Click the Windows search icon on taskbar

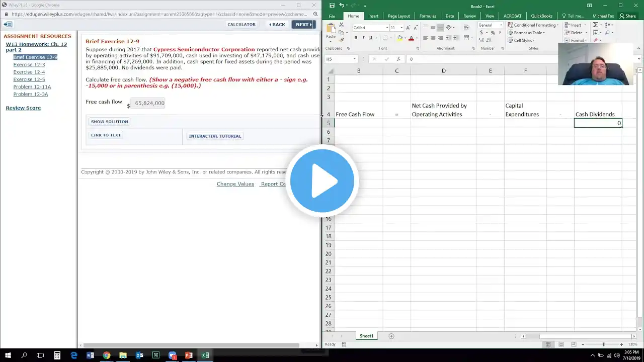pos(24,355)
